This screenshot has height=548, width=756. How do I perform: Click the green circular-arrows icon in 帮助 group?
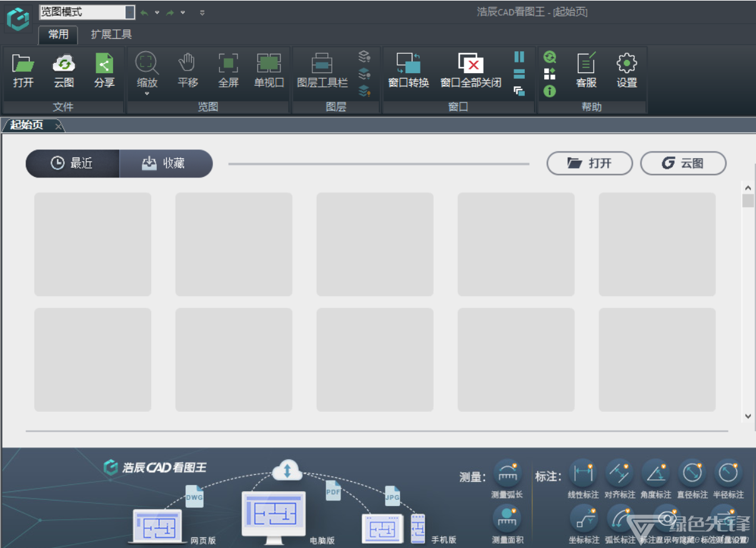(x=549, y=57)
